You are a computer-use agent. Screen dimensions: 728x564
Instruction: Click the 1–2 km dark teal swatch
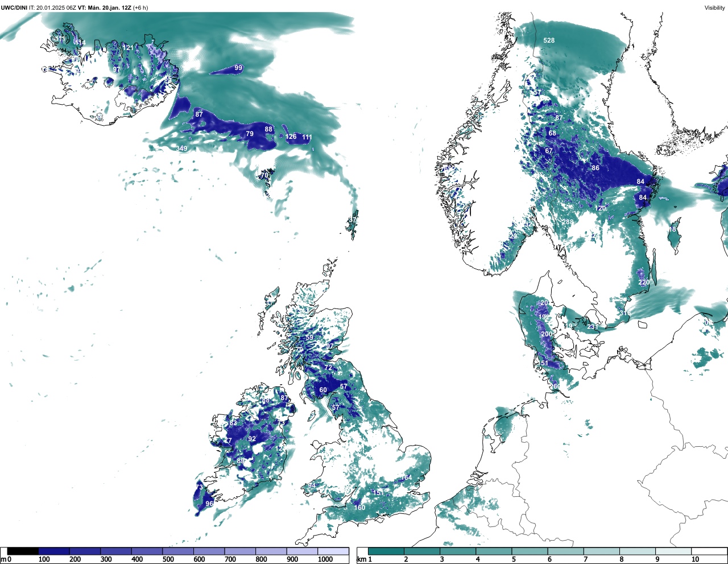coord(386,551)
